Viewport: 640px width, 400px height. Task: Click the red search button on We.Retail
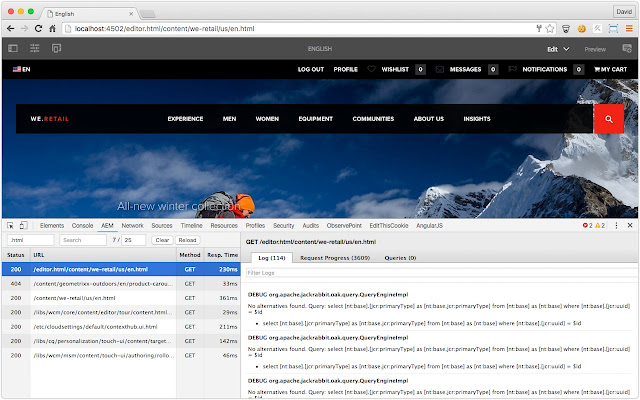pyautogui.click(x=609, y=119)
